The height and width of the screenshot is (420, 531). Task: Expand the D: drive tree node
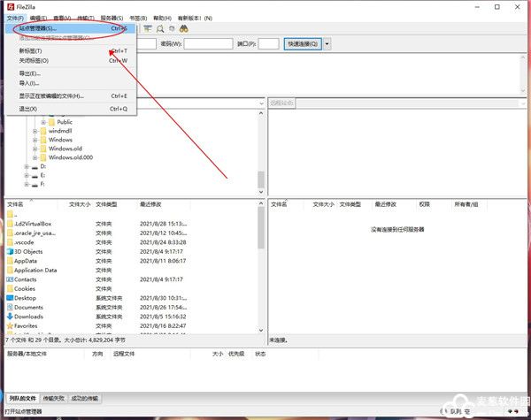pos(26,166)
